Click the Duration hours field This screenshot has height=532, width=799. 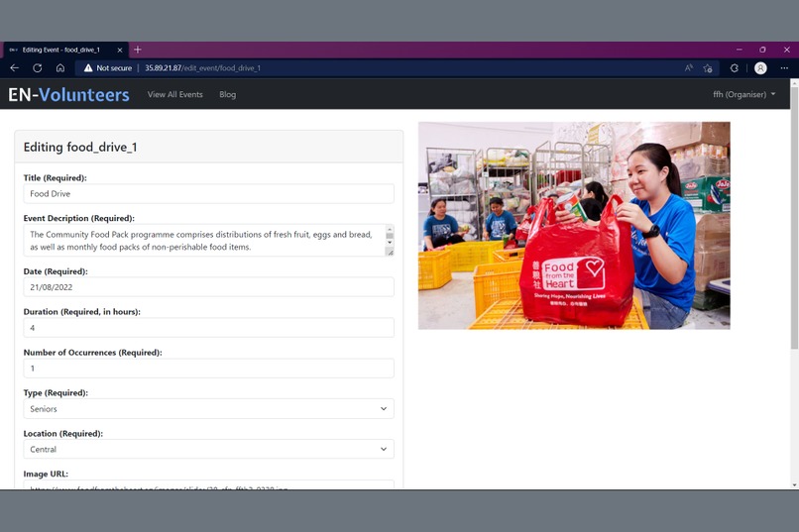pos(208,327)
